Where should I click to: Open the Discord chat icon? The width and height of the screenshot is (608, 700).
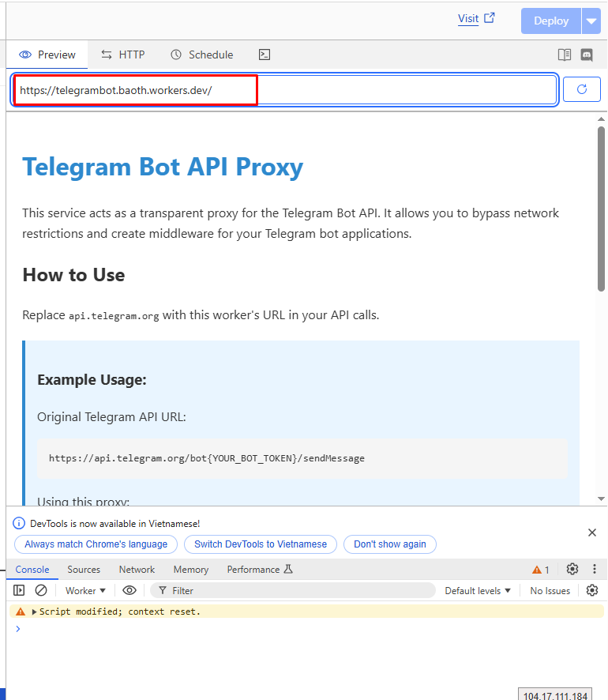point(587,55)
